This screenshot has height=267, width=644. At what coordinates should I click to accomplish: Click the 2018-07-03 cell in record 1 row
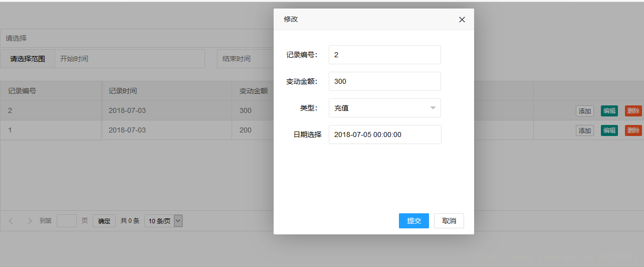tap(166, 130)
